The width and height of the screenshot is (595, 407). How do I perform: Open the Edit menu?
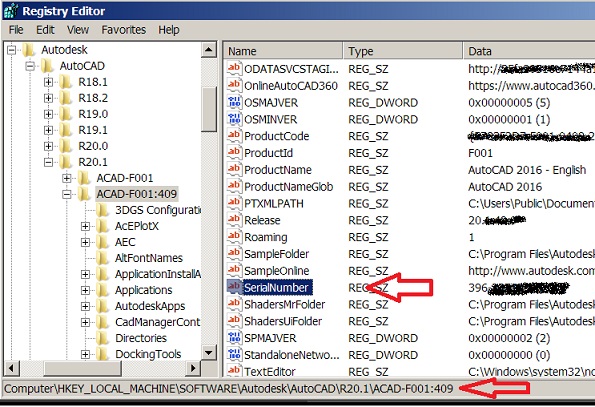[45, 30]
